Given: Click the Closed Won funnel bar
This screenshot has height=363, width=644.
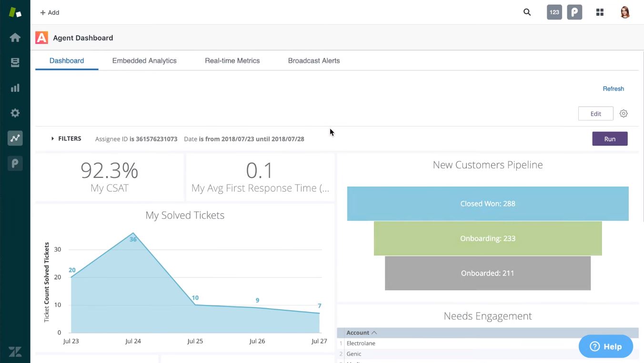Looking at the screenshot, I should click(x=487, y=204).
